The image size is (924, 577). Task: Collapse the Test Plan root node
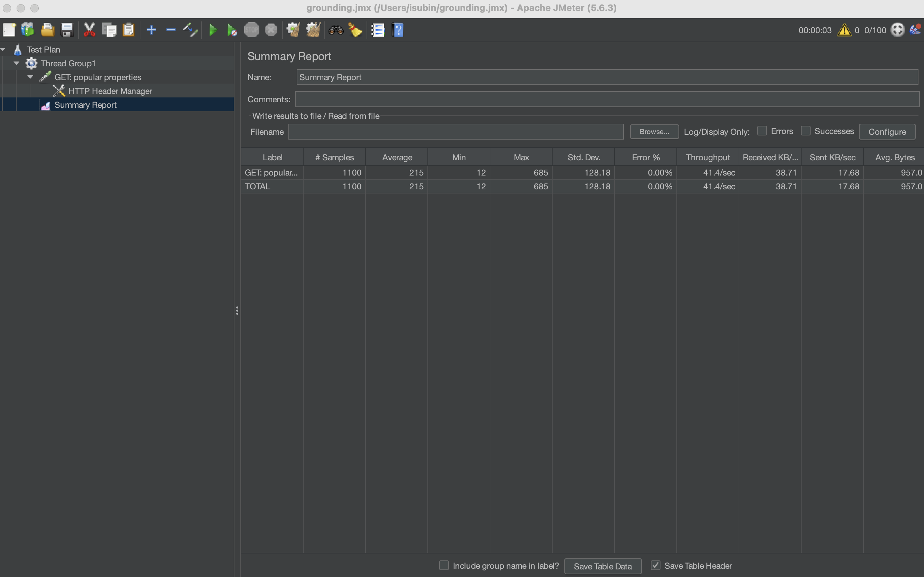click(x=3, y=50)
